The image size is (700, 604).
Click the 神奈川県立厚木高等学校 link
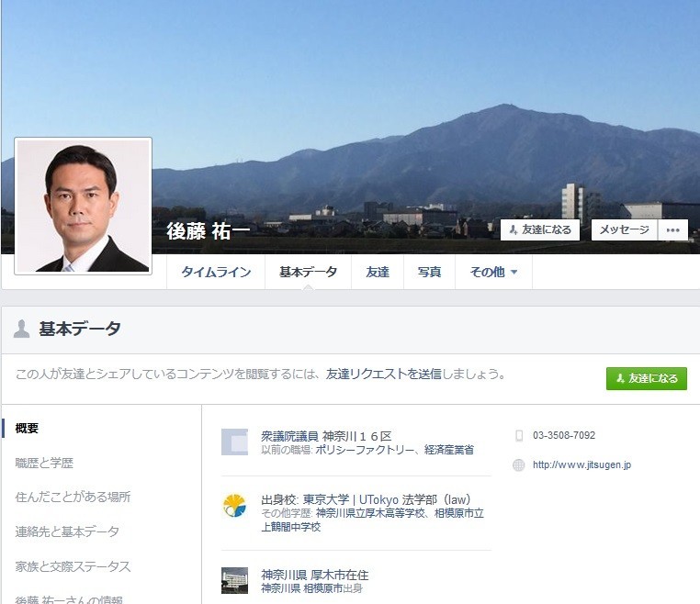pos(370,513)
